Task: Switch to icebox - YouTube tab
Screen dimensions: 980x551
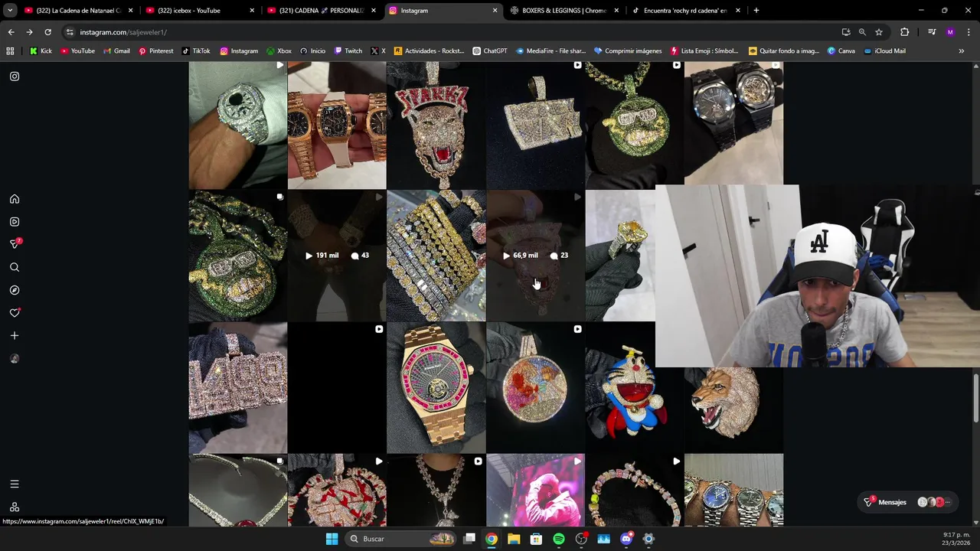Action: pyautogui.click(x=201, y=11)
